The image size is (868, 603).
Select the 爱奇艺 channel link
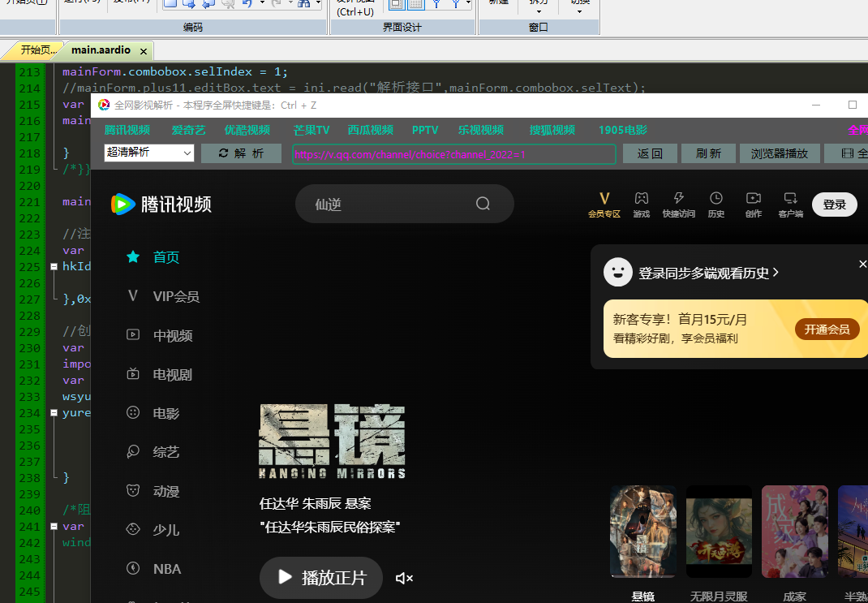click(x=188, y=130)
